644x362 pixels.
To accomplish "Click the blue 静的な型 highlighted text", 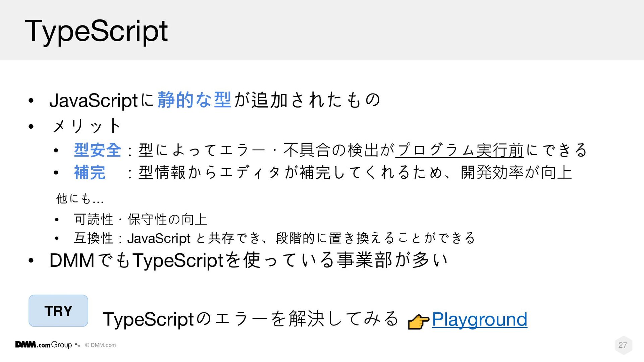I will [194, 100].
